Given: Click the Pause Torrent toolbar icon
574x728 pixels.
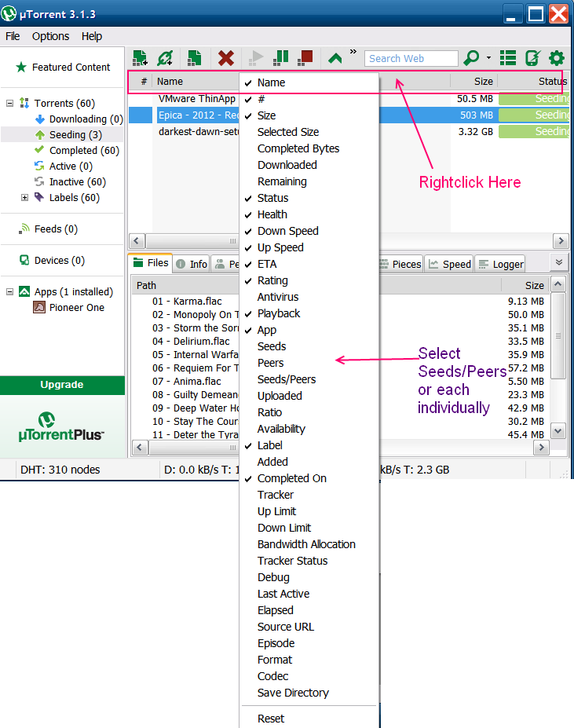Looking at the screenshot, I should tap(280, 58).
